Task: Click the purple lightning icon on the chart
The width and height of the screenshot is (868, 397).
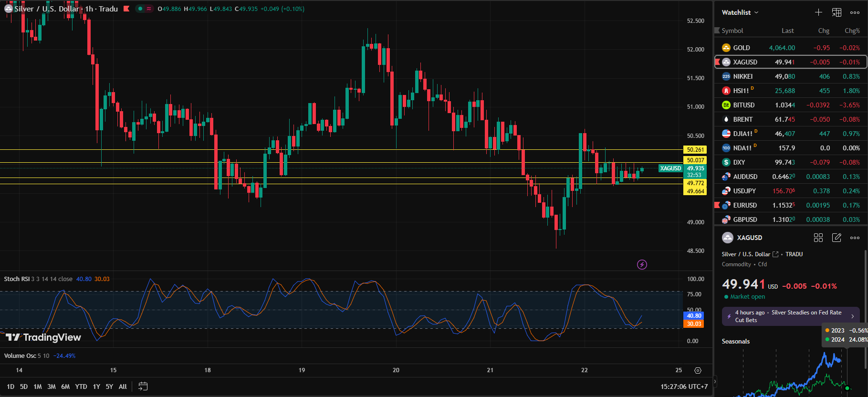Action: 642,264
